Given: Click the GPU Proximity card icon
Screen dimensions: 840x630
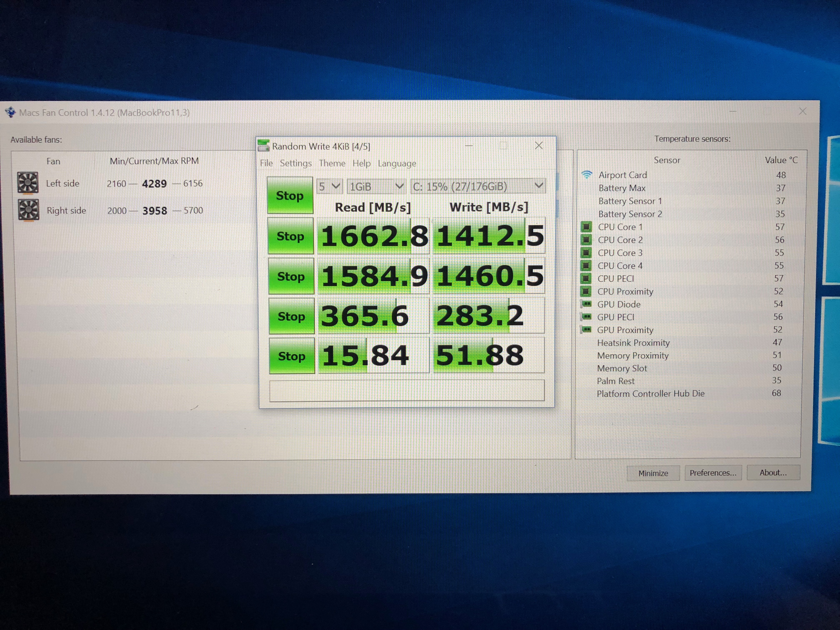Looking at the screenshot, I should [586, 329].
